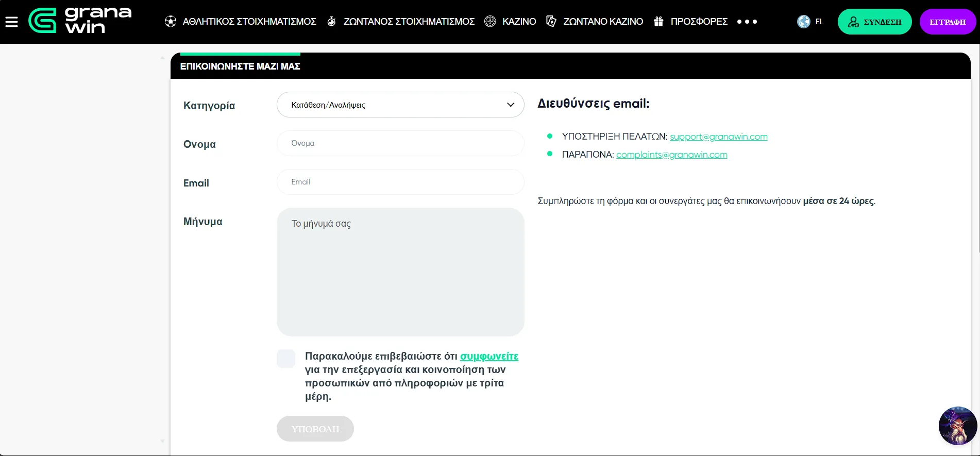Click the Email input field
The width and height of the screenshot is (980, 456).
[400, 182]
